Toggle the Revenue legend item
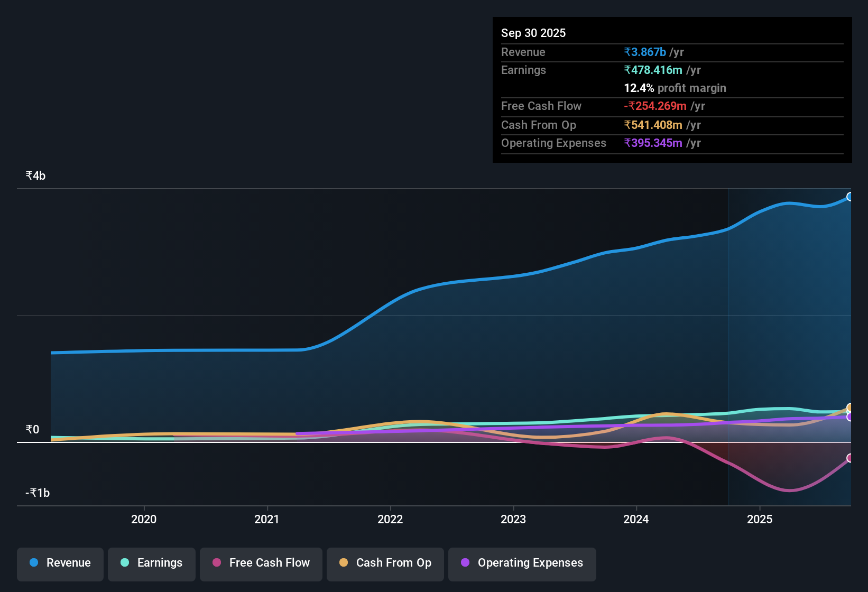 click(60, 563)
